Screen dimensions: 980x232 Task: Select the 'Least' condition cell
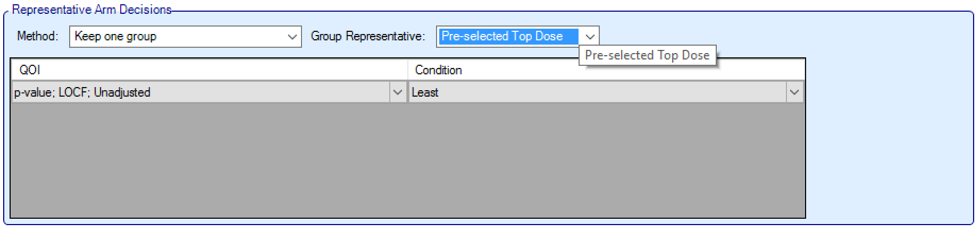click(x=425, y=92)
